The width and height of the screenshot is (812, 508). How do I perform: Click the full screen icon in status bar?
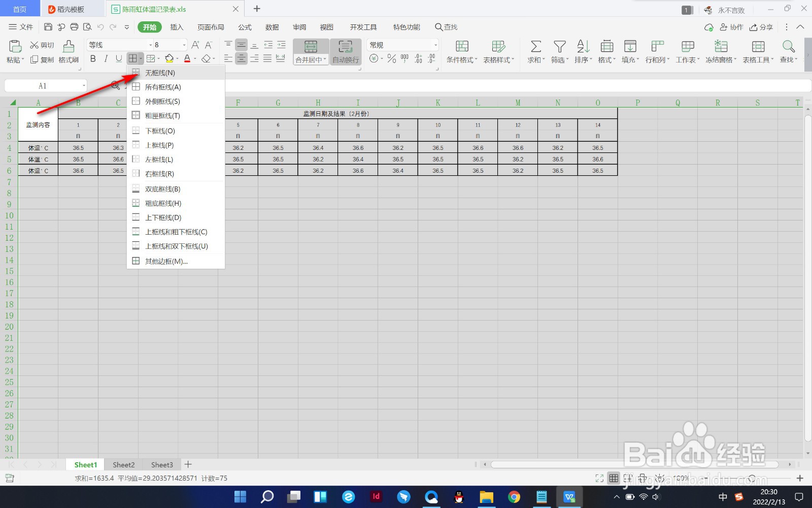[x=599, y=478]
